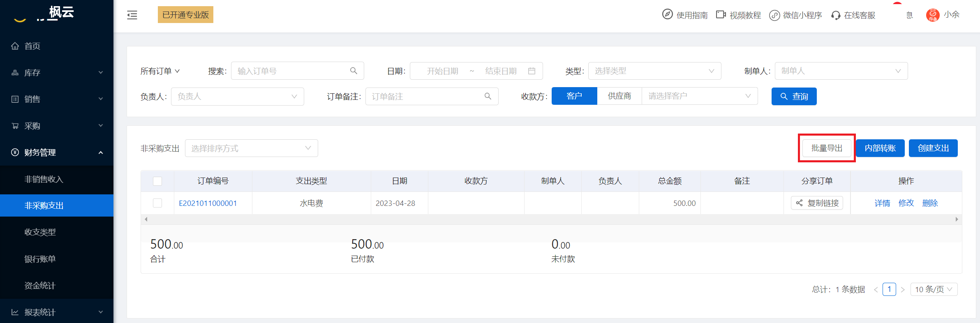980x323 pixels.
Task: Toggle the select-all checkbox in table header
Action: tap(157, 181)
